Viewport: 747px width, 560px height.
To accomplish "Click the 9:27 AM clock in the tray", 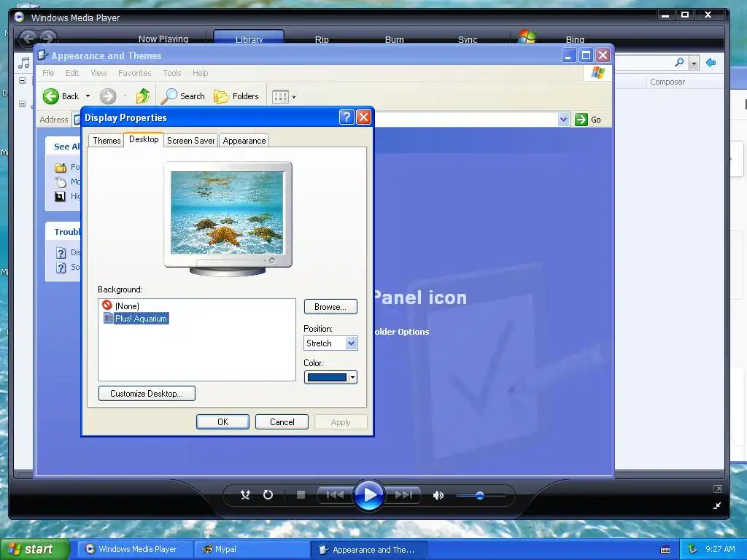I will pyautogui.click(x=720, y=549).
